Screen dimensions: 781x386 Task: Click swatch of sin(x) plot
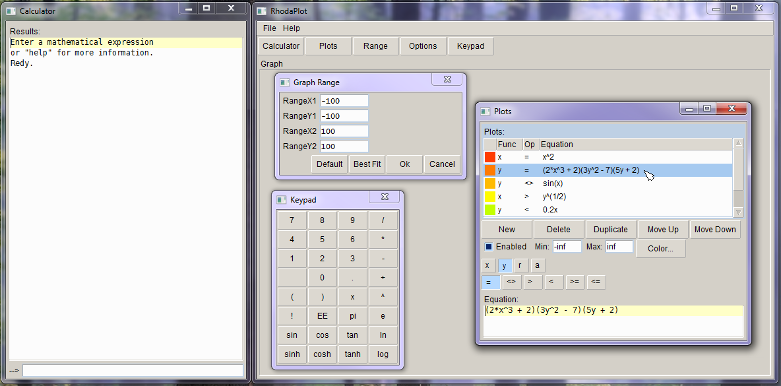[x=490, y=184]
